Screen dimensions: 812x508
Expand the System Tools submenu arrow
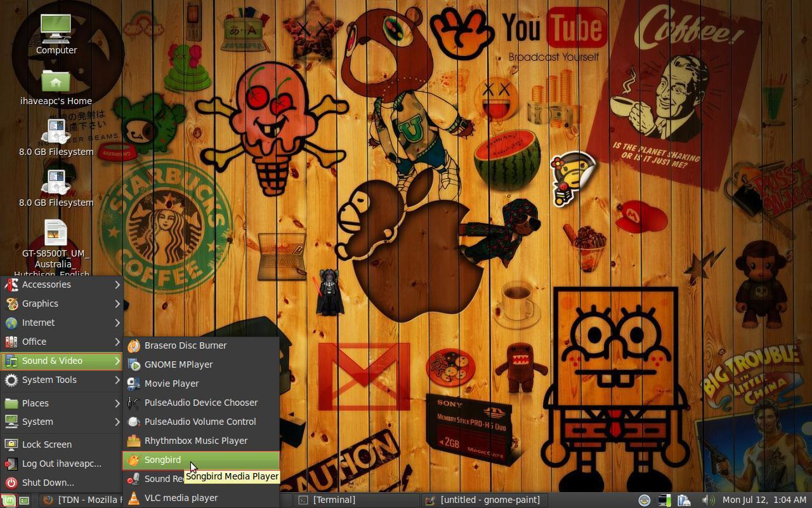click(117, 380)
